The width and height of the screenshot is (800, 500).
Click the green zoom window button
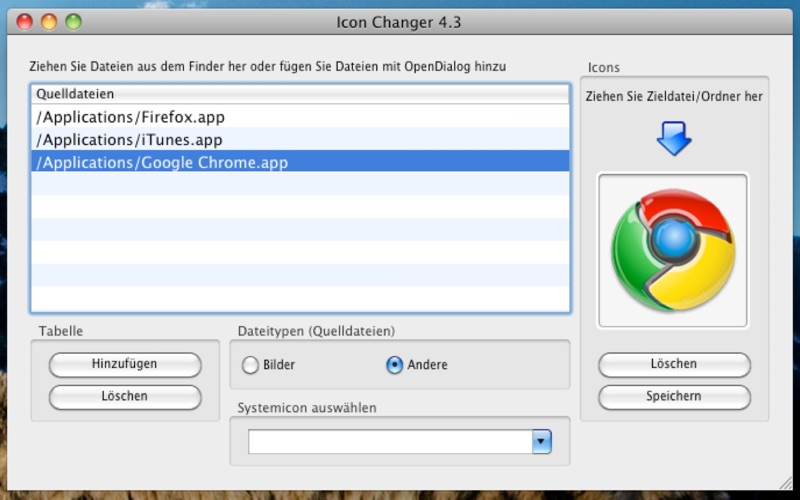point(73,22)
